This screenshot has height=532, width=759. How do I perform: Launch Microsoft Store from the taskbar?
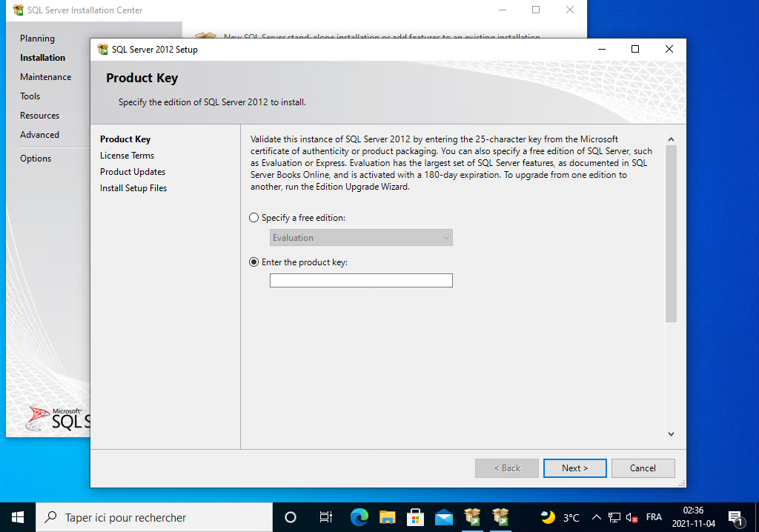coord(415,517)
